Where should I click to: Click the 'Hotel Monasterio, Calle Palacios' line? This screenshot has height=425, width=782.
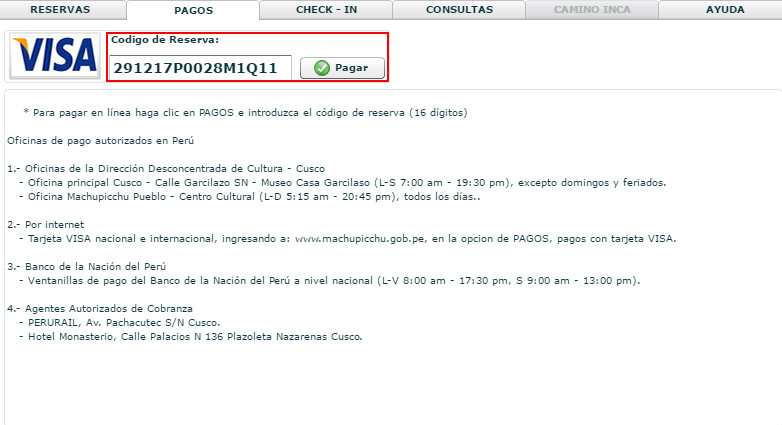(x=191, y=336)
